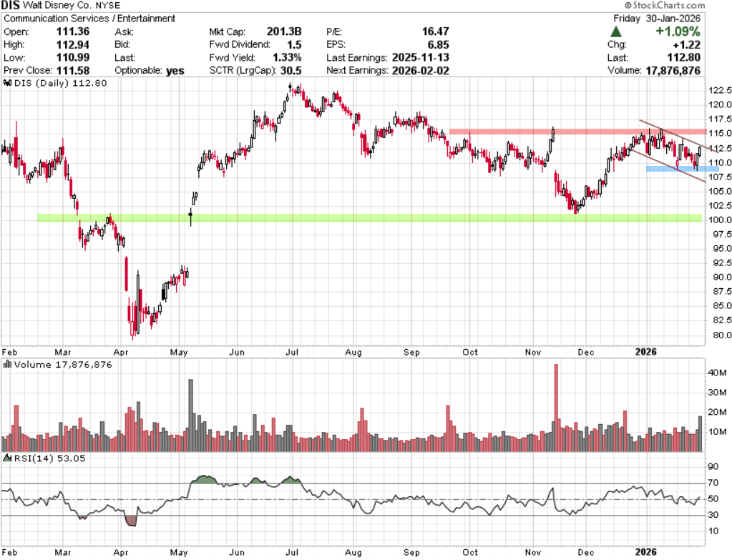Click the Nov label on the RSI panel axis
The height and width of the screenshot is (560, 732).
pos(532,552)
